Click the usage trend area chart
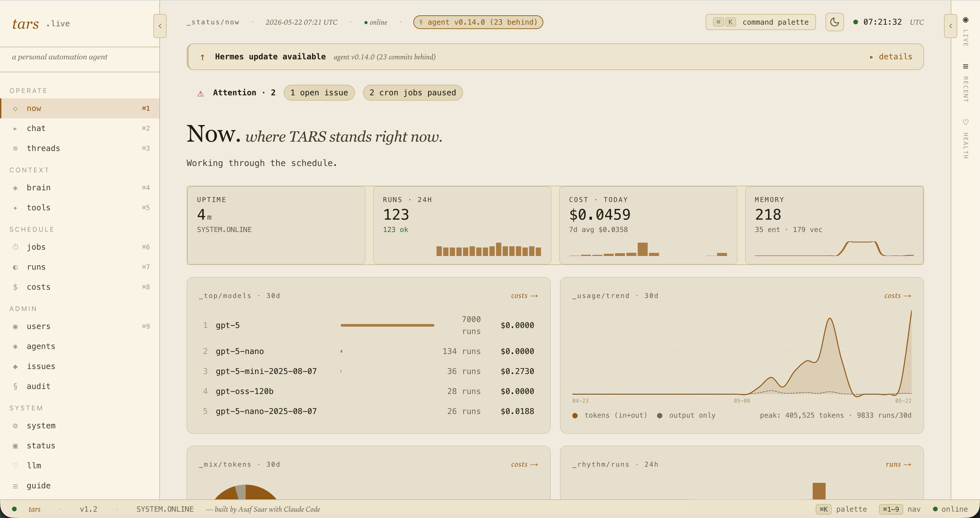This screenshot has height=518, width=980. point(742,354)
